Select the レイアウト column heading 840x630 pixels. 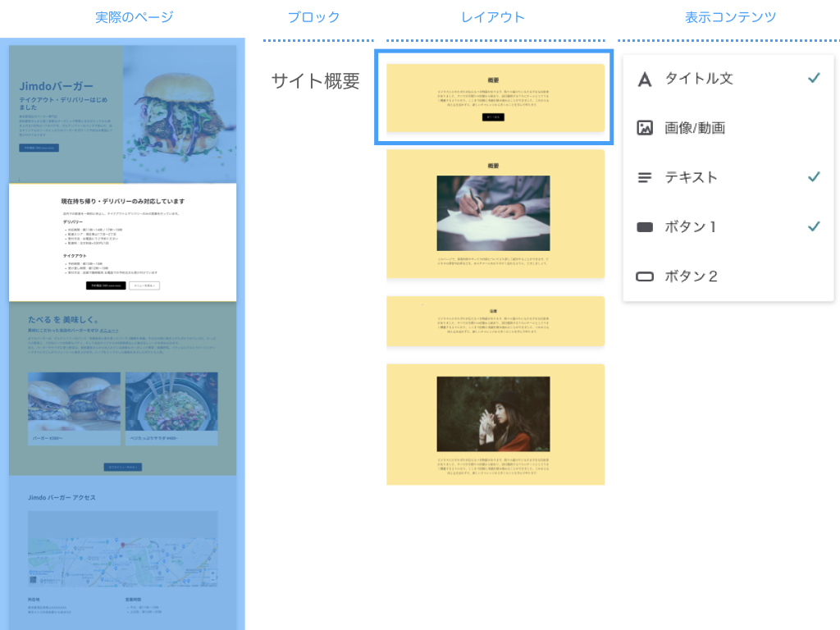tap(493, 17)
